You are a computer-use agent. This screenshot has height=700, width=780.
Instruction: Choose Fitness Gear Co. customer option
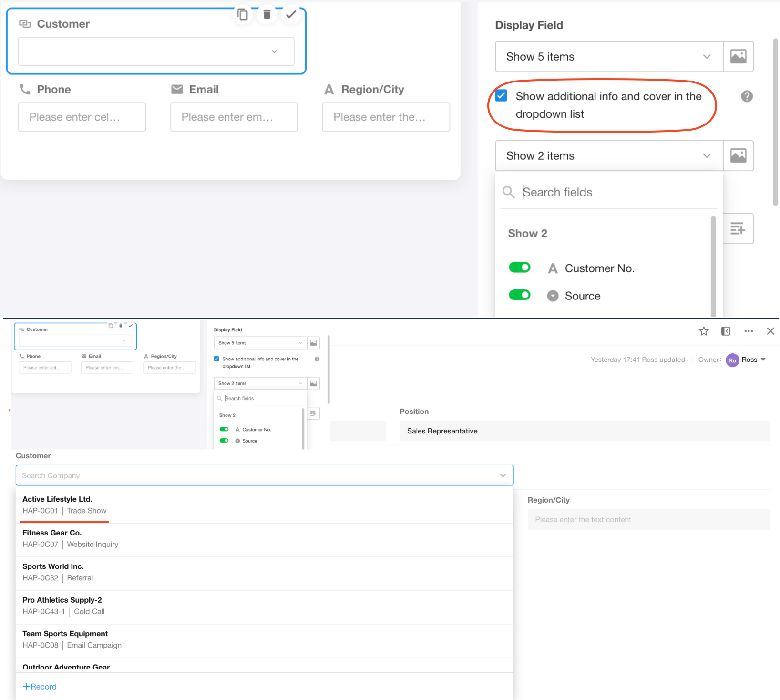[52, 533]
